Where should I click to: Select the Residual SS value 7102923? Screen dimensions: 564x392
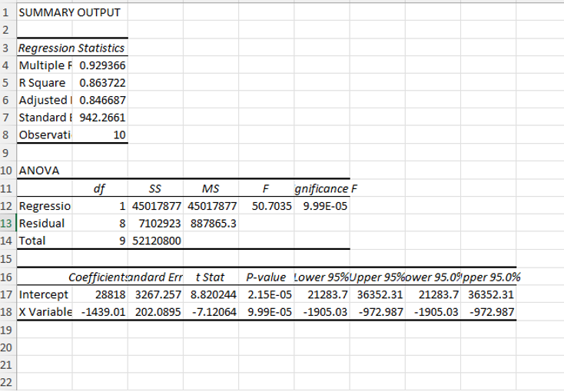pyautogui.click(x=155, y=223)
